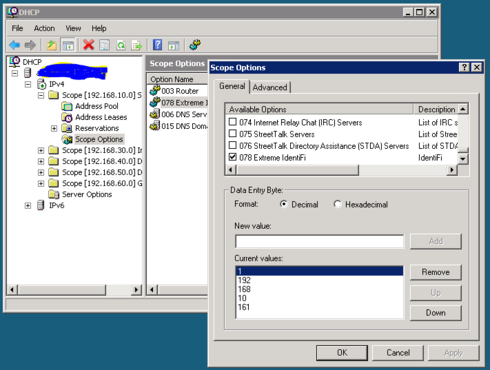Expand Scope [192.168.40.0]
Viewport: 490px width, 370px height.
[41, 162]
